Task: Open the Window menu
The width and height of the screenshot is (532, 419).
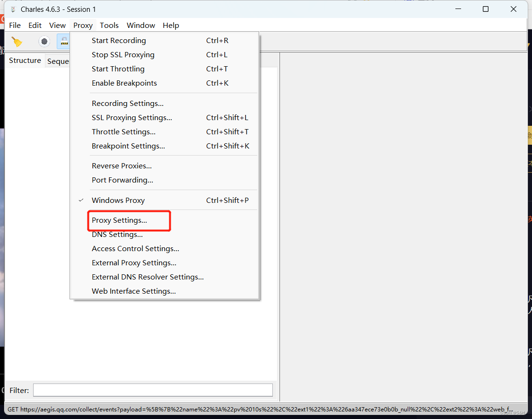Action: pyautogui.click(x=141, y=26)
